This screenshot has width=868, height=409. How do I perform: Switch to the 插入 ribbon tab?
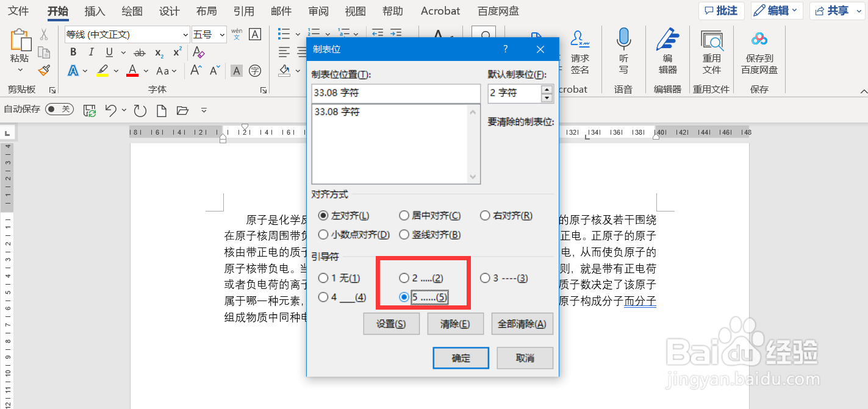(95, 10)
